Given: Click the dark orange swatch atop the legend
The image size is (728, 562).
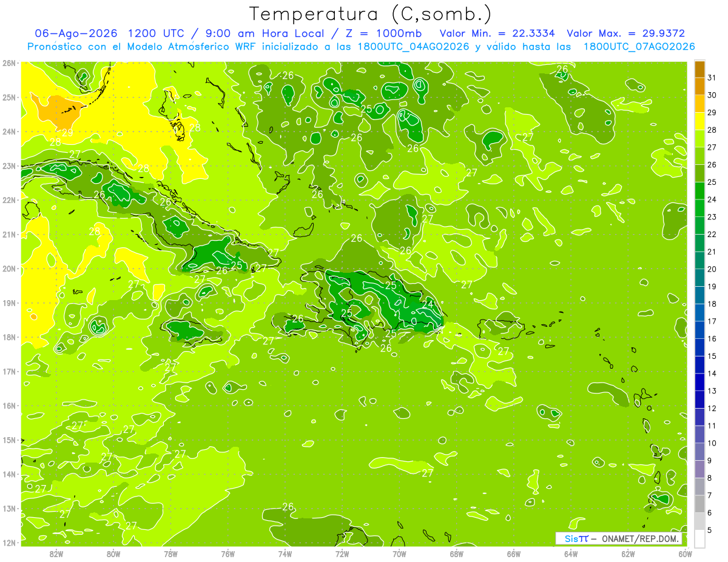Looking at the screenshot, I should [699, 69].
